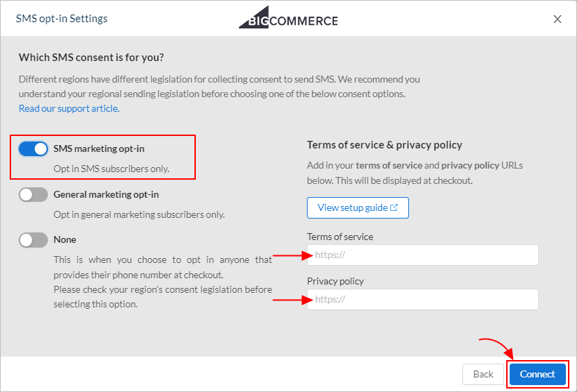This screenshot has height=392, width=577.
Task: Click the General marketing opt-in label
Action: [106, 194]
